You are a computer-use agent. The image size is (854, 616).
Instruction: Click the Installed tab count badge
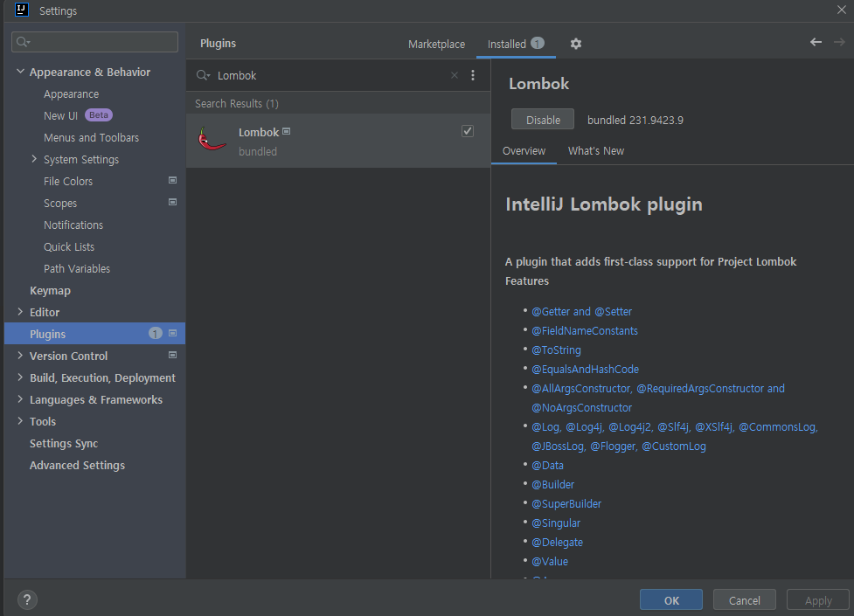click(538, 43)
